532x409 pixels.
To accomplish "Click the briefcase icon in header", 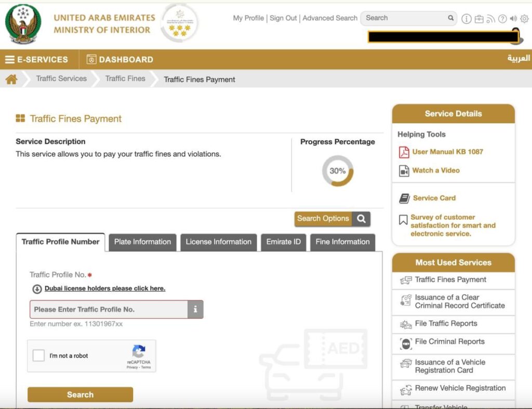I will tap(478, 19).
